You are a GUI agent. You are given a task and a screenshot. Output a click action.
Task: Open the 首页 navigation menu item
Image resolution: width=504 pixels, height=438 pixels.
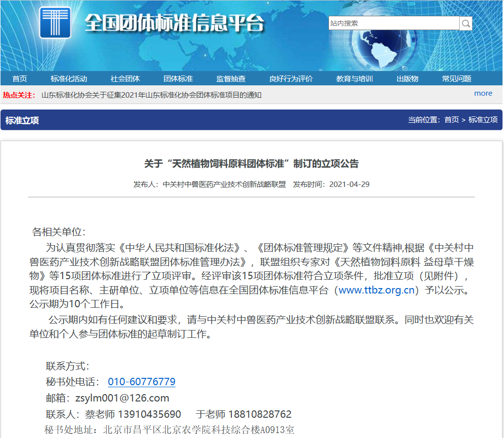coord(20,79)
